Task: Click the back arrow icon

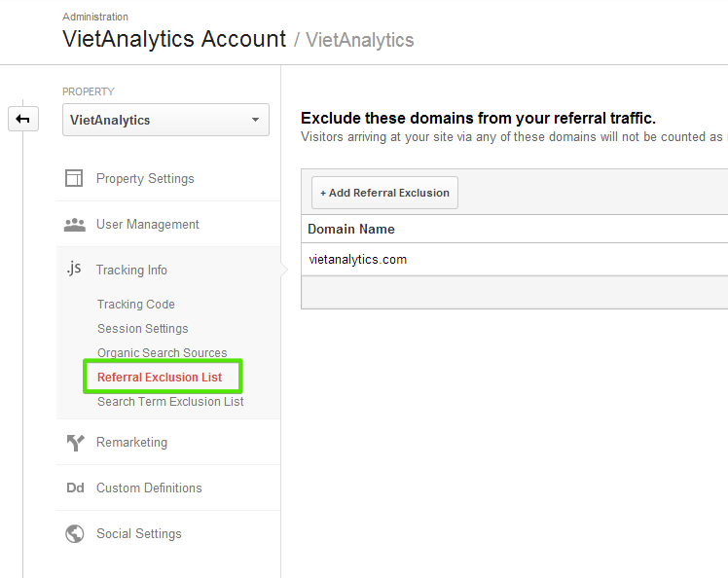Action: (x=22, y=120)
